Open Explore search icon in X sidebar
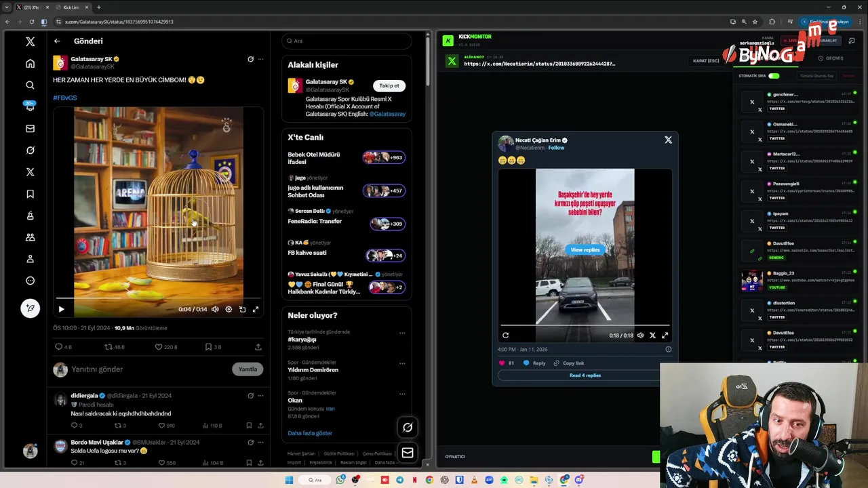Image resolution: width=868 pixels, height=488 pixels. tap(30, 85)
